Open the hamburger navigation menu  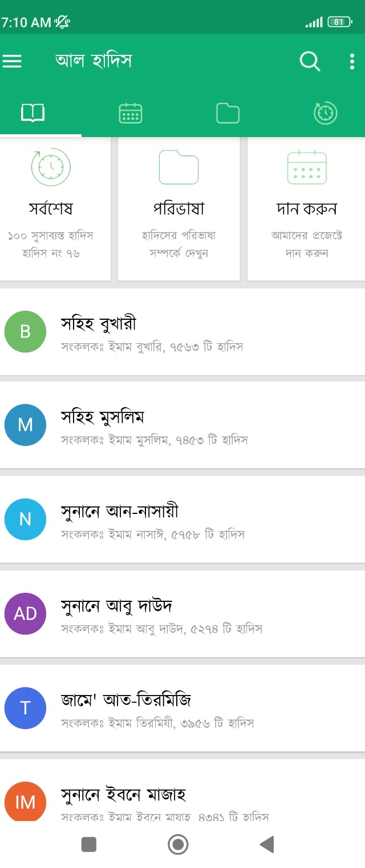12,61
